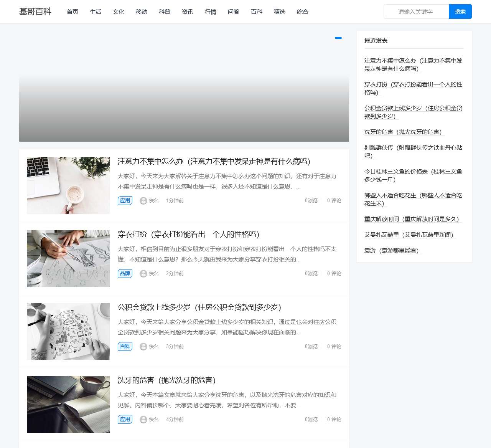Select the blue carousel indicator dot
Image resolution: width=491 pixels, height=448 pixels.
point(338,38)
